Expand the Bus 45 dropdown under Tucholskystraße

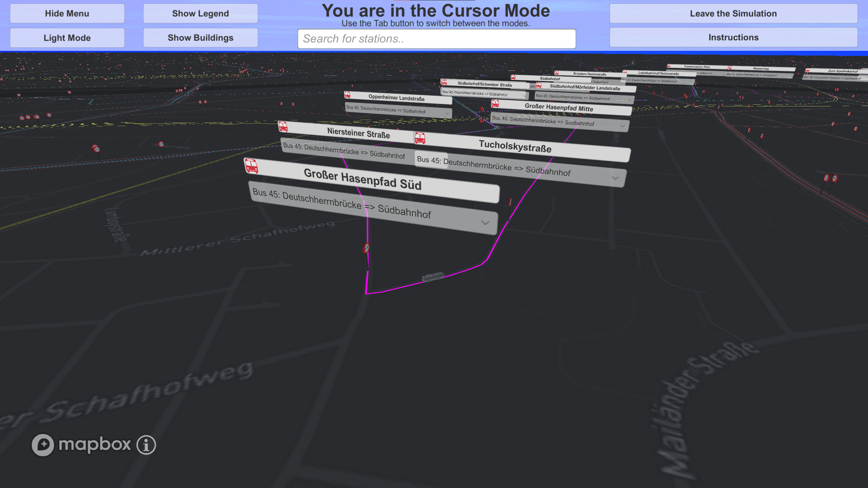[x=615, y=178]
